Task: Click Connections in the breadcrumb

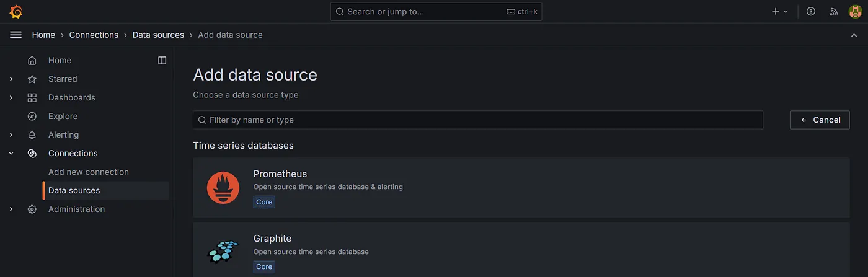Action: coord(94,35)
